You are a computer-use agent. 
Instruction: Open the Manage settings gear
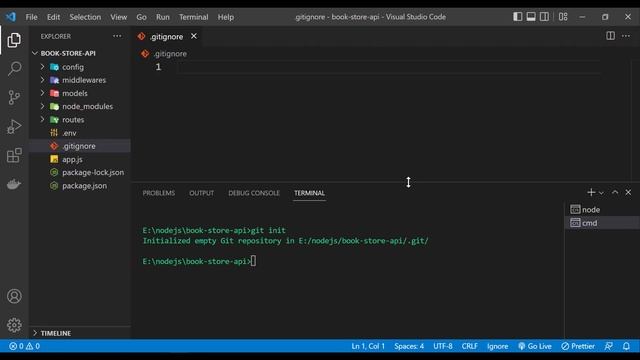[x=14, y=325]
